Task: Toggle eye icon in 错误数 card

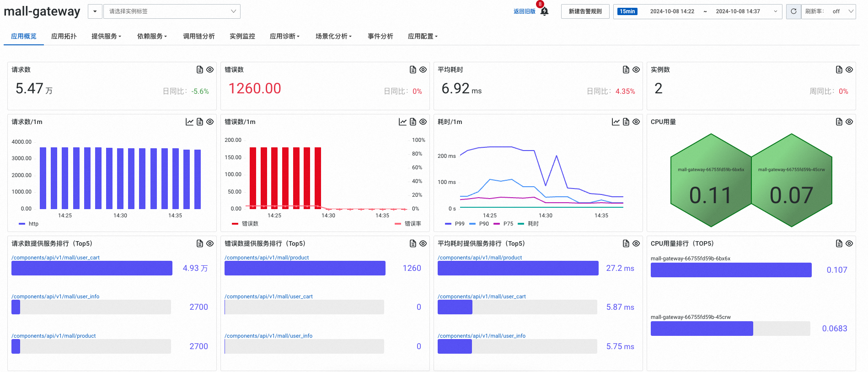Action: pos(423,70)
